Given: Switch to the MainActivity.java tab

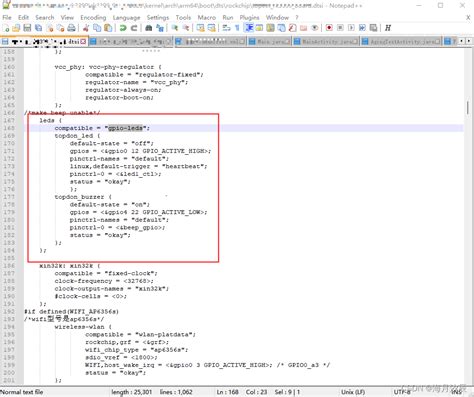Looking at the screenshot, I should point(326,42).
